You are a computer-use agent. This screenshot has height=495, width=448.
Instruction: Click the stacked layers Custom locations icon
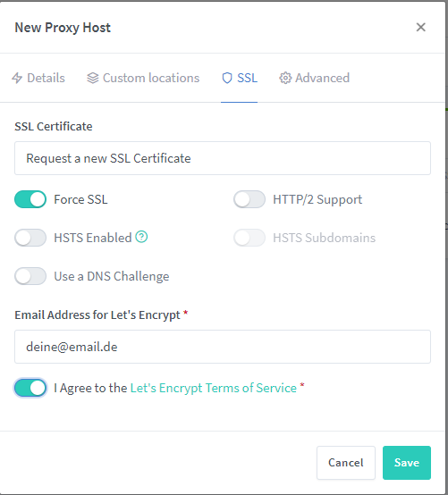(93, 78)
